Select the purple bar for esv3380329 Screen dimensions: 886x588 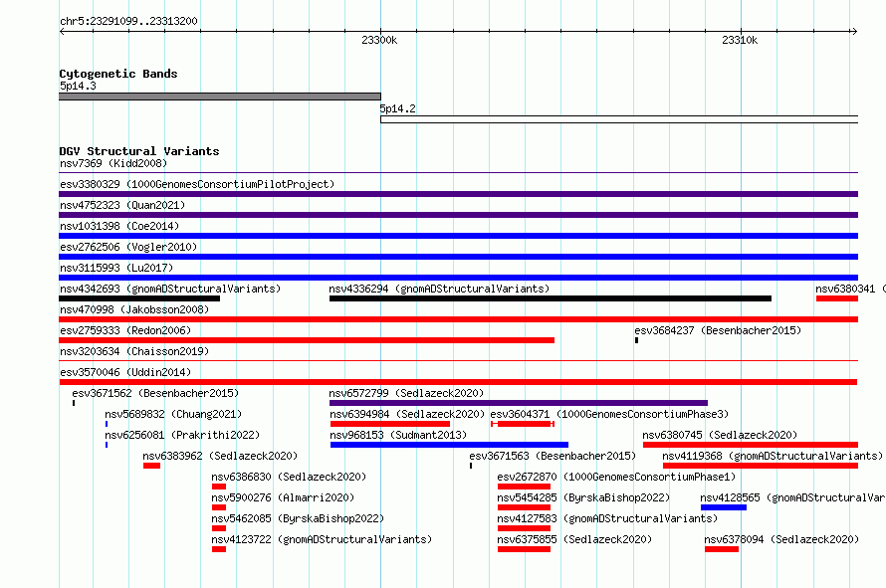[x=458, y=194]
